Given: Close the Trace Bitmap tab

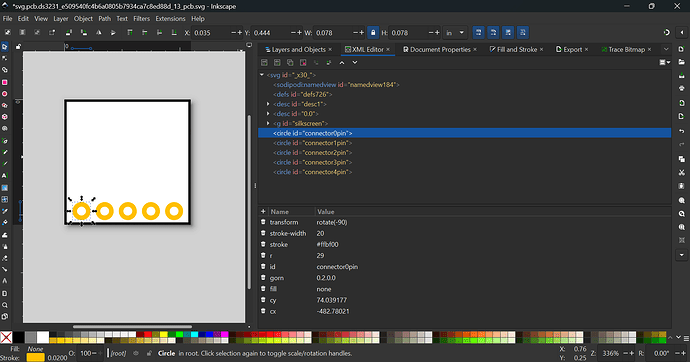Looking at the screenshot, I should click(649, 50).
